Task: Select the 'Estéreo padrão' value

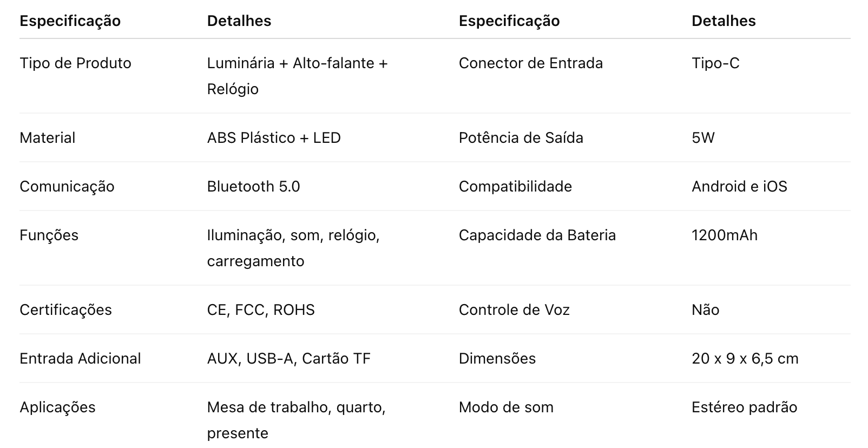Action: tap(744, 407)
